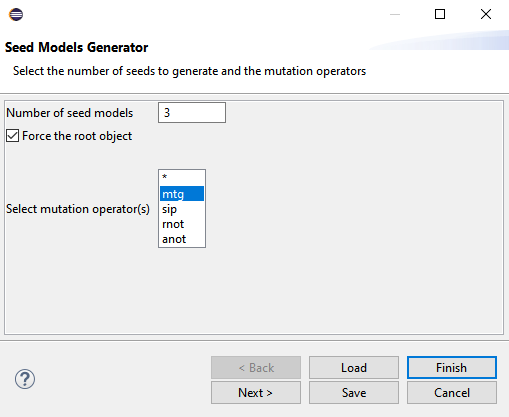
Task: Open the help question mark icon
Action: click(25, 379)
